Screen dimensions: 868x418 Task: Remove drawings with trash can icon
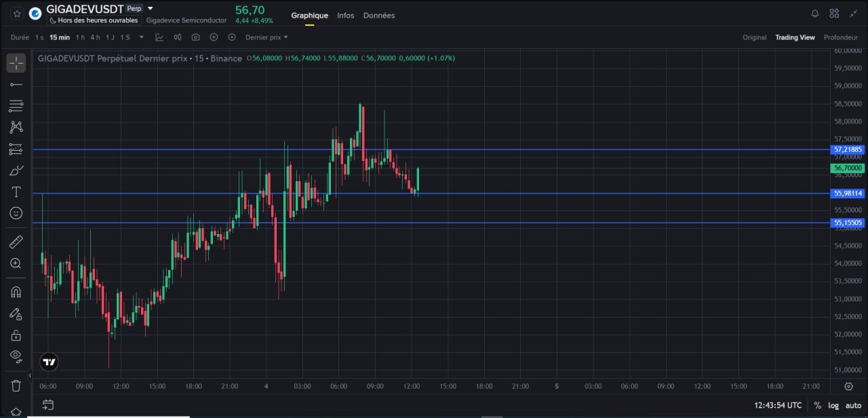(16, 385)
